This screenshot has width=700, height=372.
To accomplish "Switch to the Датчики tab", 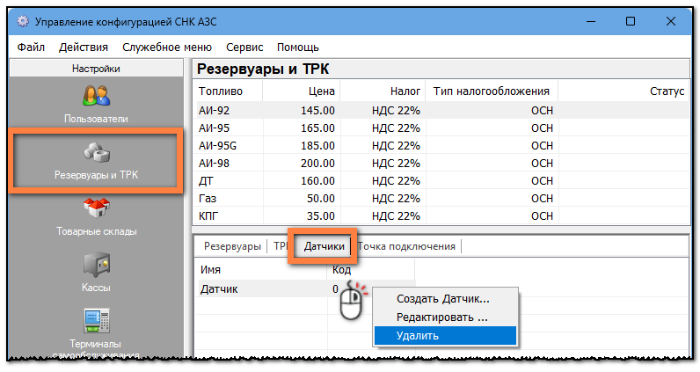I will coord(324,246).
